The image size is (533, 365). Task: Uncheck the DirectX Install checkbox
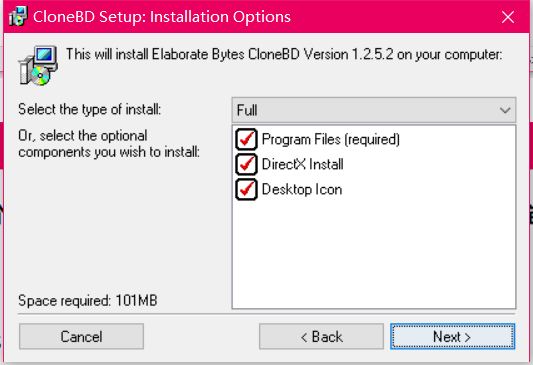point(246,164)
